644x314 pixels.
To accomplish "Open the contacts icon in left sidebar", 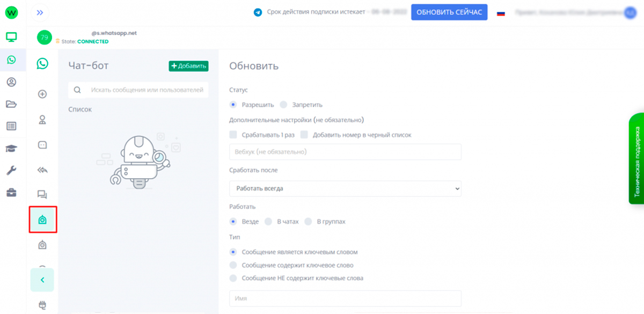I will point(11,82).
